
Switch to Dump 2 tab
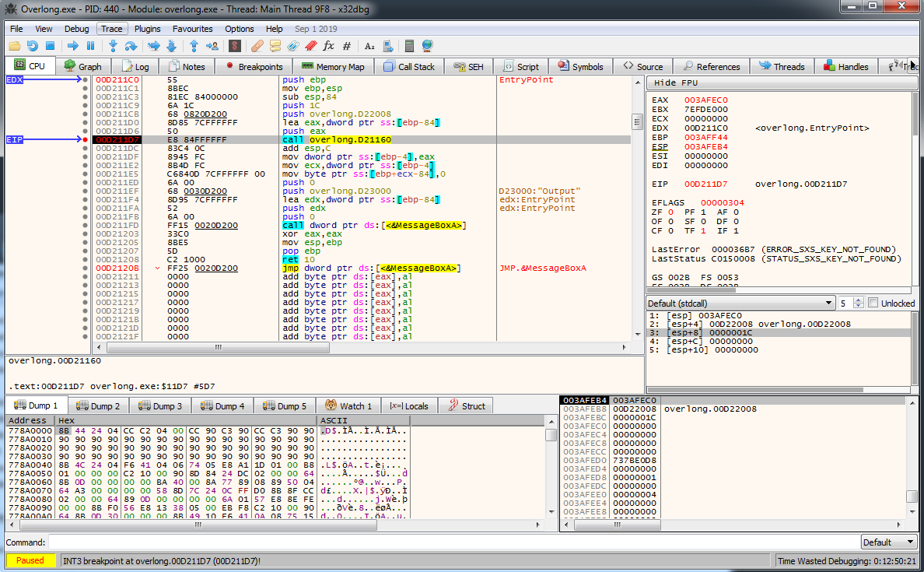tap(98, 405)
